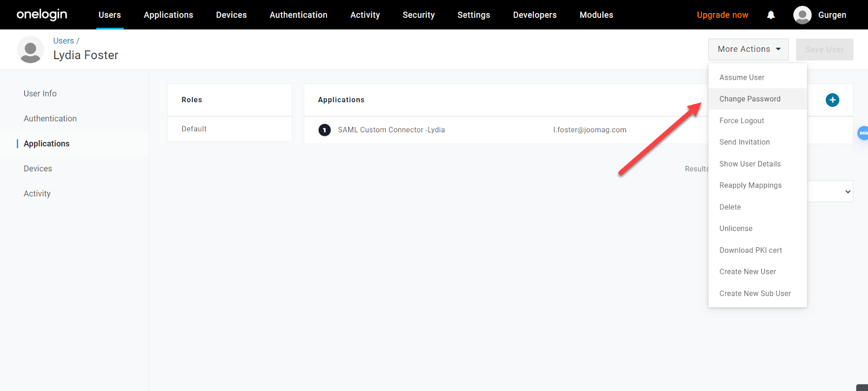868x391 pixels.
Task: Click the Gurgen profile avatar icon
Action: coord(802,15)
